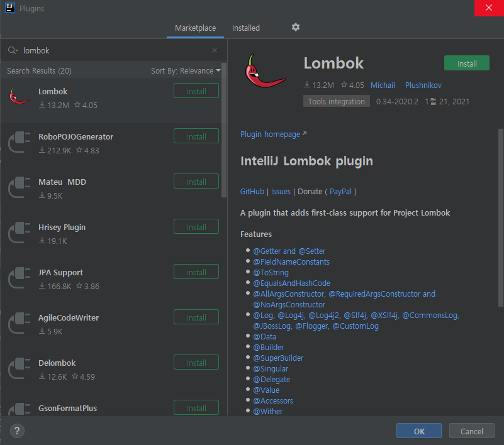Click the plugin description scrollbar
This screenshot has width=504, height=445.
pos(501,217)
